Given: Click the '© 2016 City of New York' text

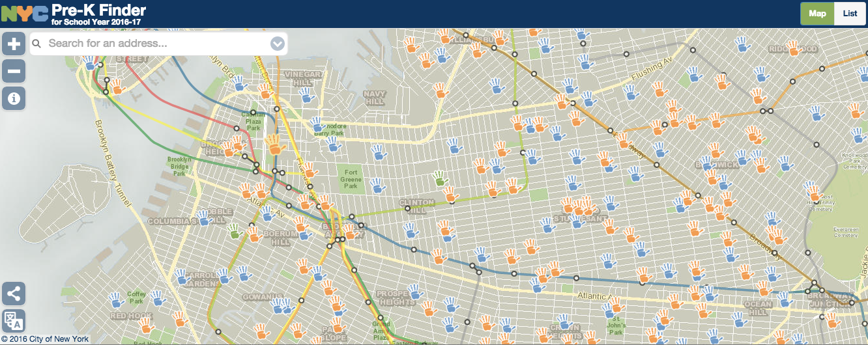Looking at the screenshot, I should [x=45, y=339].
